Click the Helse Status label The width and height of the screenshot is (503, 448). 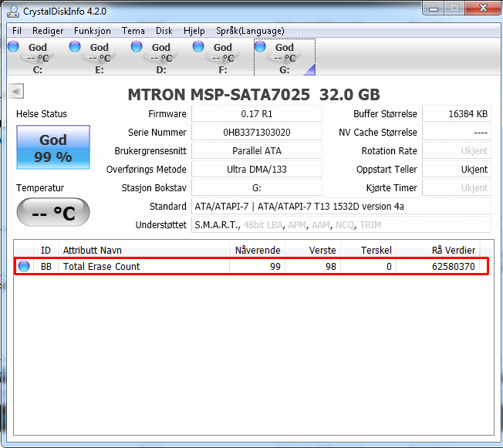point(42,114)
